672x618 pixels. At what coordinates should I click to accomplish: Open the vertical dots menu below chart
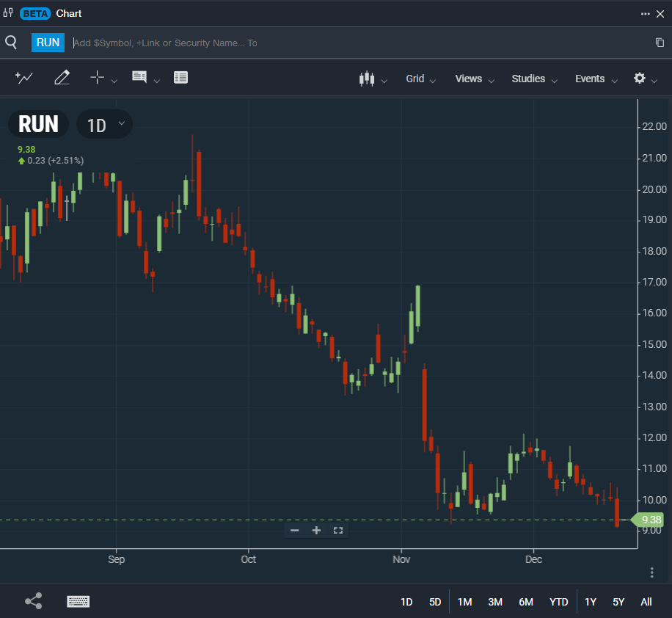pos(652,572)
